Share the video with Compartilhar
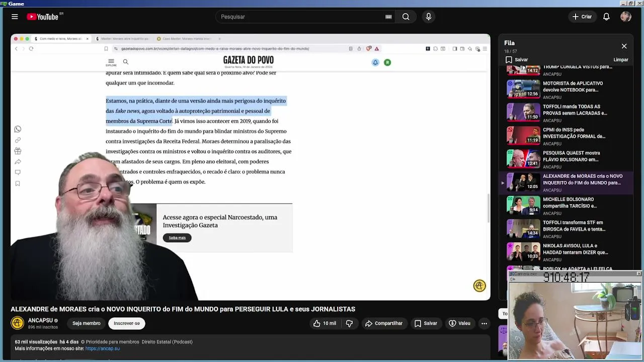The width and height of the screenshot is (644, 362). pyautogui.click(x=384, y=323)
